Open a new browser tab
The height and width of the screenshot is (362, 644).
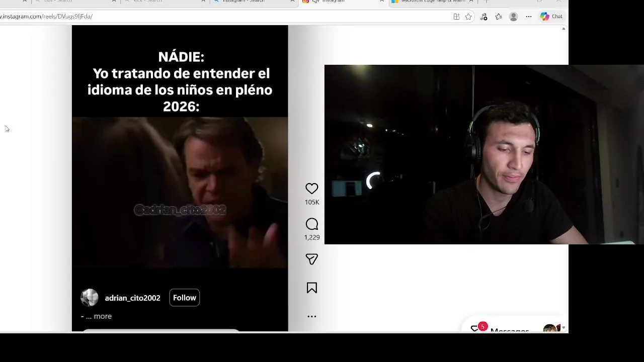point(486,2)
